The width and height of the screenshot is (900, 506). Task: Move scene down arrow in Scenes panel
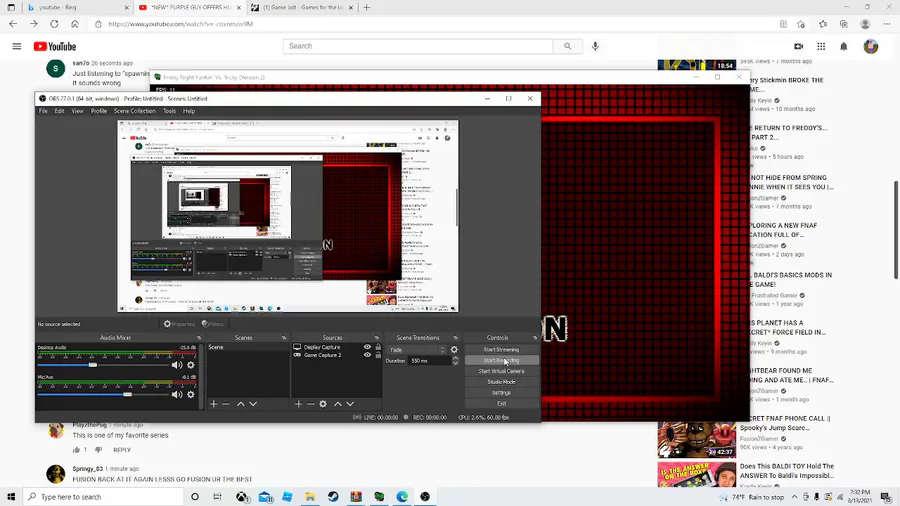coord(253,404)
